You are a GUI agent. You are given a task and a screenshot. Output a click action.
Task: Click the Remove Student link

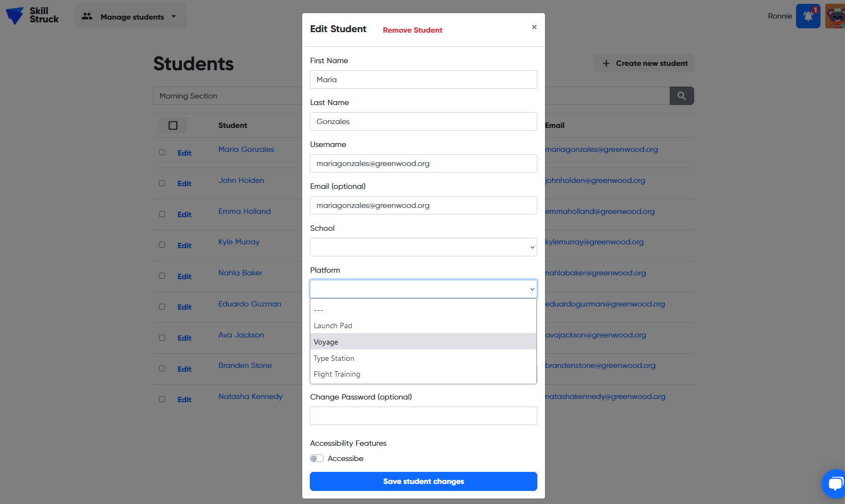click(x=412, y=30)
